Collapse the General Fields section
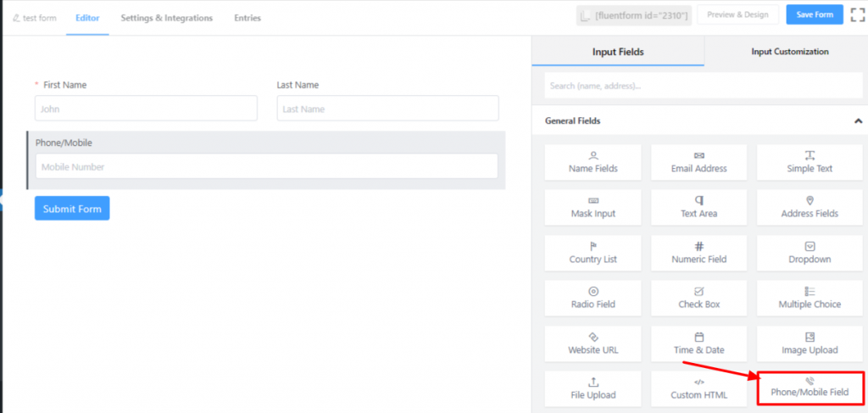Screen dimensions: 868x413 (858, 120)
